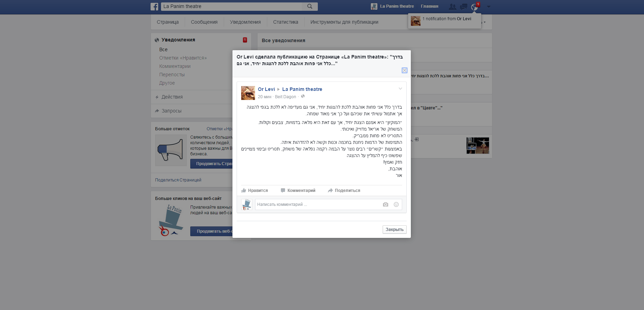Open La Panim theatre link in post header
Viewport: 644px width, 310px height.
tap(302, 89)
